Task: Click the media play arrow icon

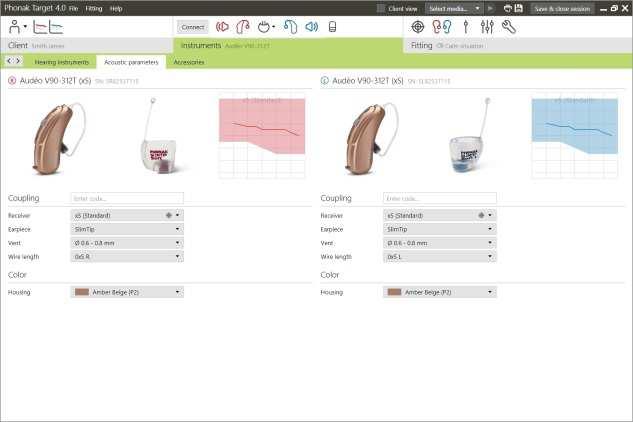Action: pyautogui.click(x=490, y=8)
